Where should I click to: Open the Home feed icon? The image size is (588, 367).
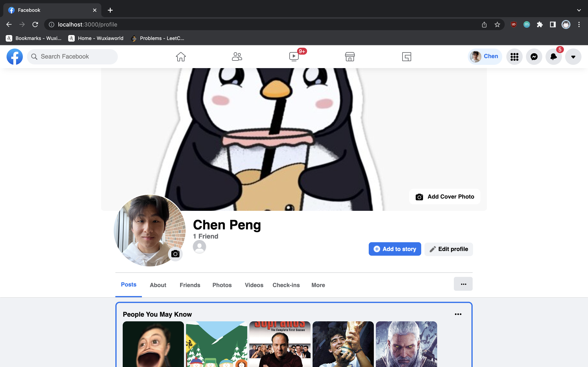tap(180, 56)
